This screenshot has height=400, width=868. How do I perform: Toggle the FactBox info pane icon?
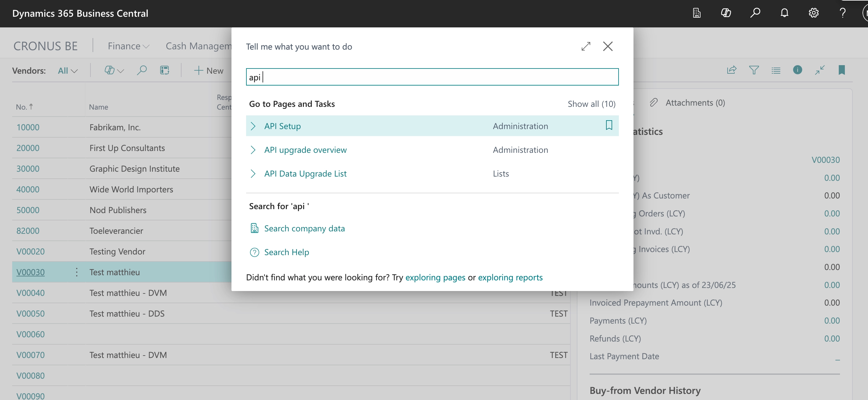click(x=797, y=70)
